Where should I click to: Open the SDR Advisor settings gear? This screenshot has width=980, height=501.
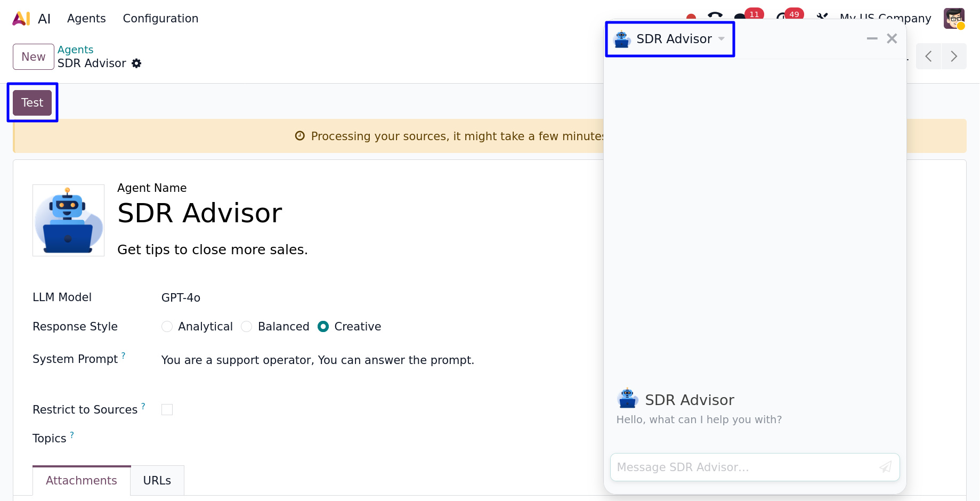[x=136, y=63]
